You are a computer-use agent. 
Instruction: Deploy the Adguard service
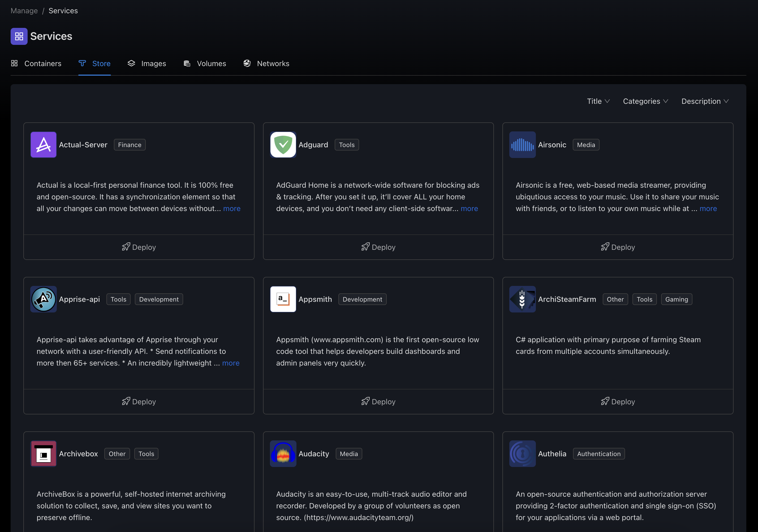click(x=378, y=247)
